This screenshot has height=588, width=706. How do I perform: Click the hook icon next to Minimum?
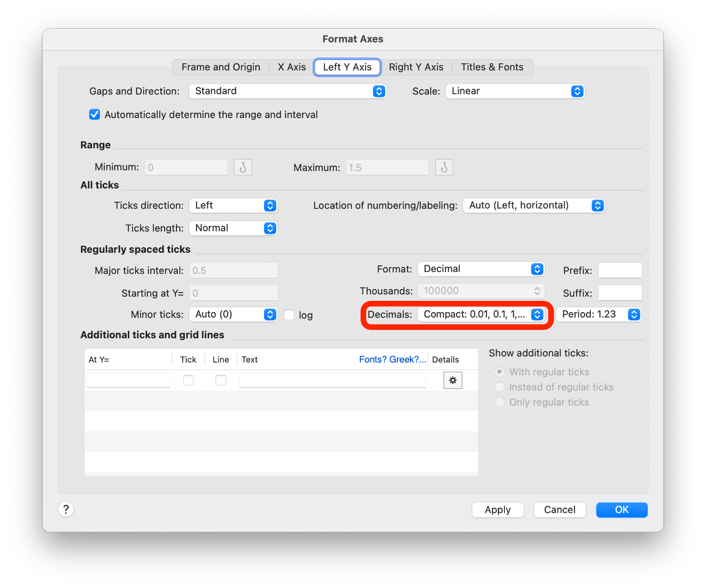pyautogui.click(x=243, y=168)
